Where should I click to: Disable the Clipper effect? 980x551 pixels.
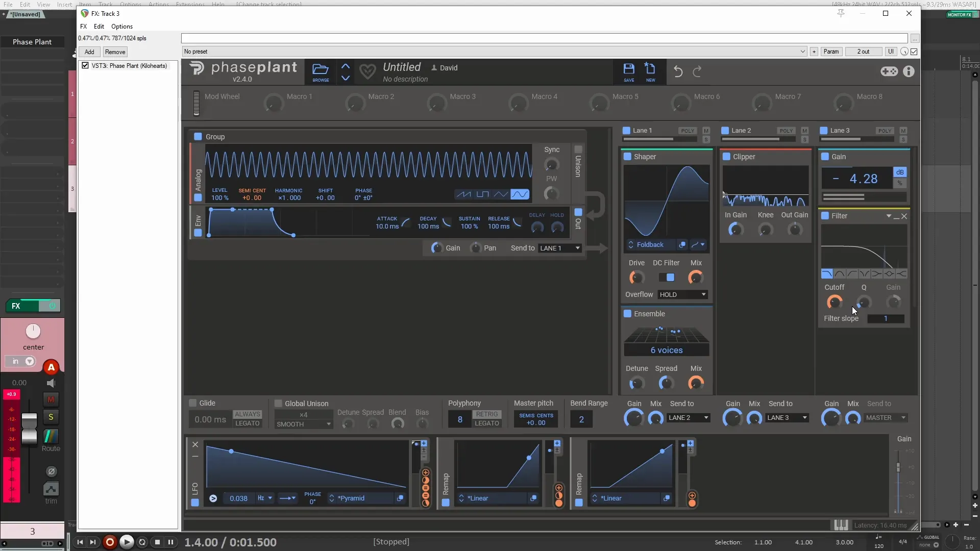click(x=726, y=157)
